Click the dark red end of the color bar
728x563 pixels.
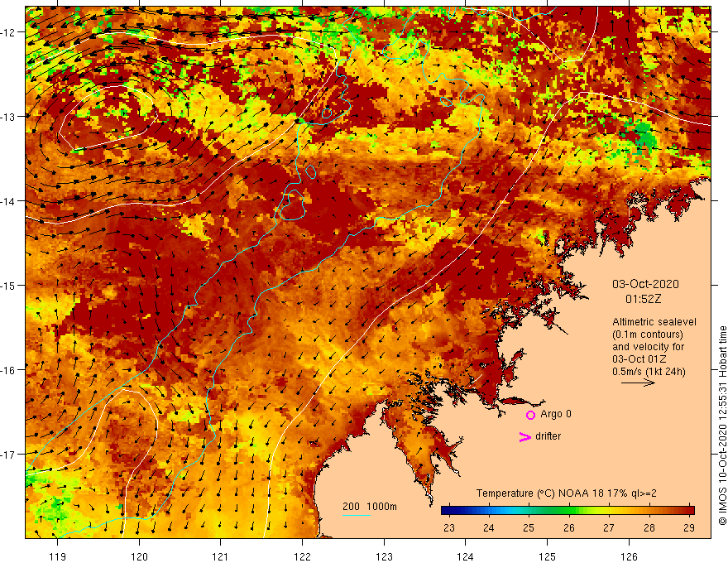690,511
